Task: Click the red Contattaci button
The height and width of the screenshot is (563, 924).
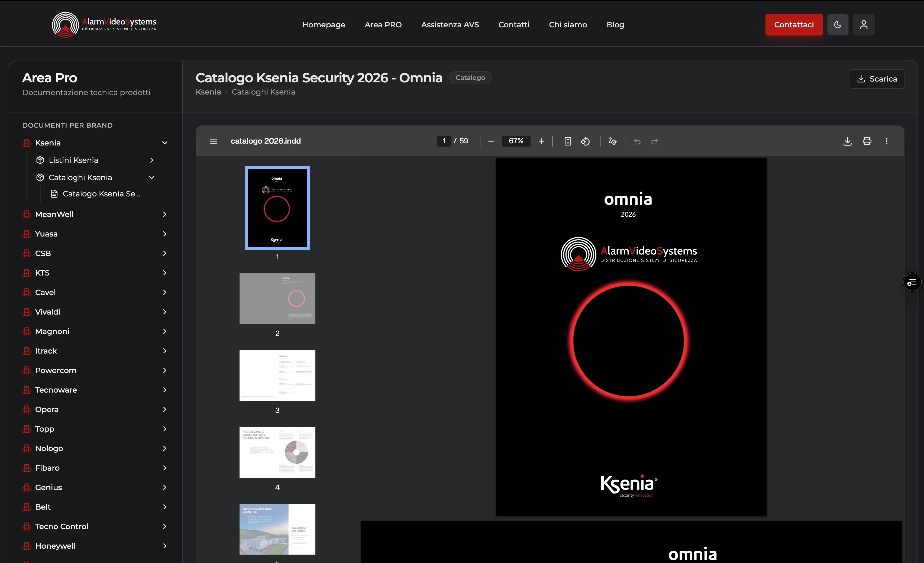Action: click(x=793, y=25)
